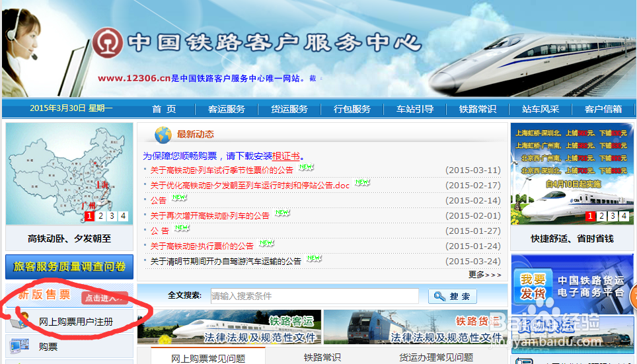Open the 站车风采 menu
The image size is (637, 364).
[x=541, y=109]
